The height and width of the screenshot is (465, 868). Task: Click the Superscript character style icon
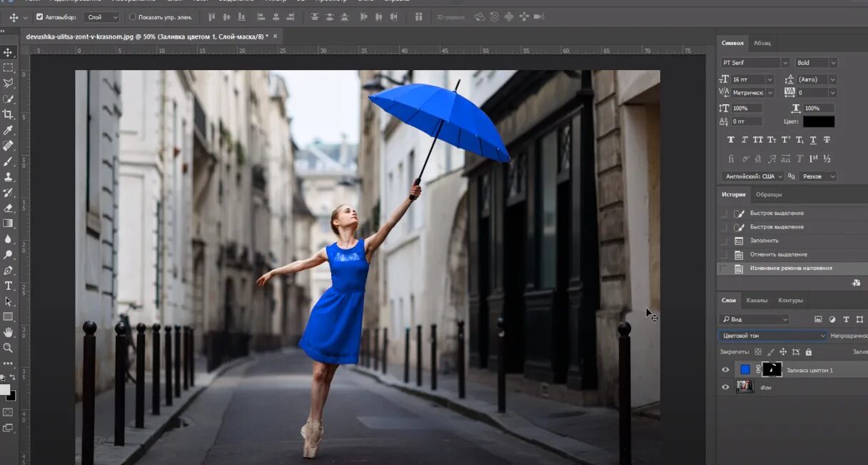786,140
